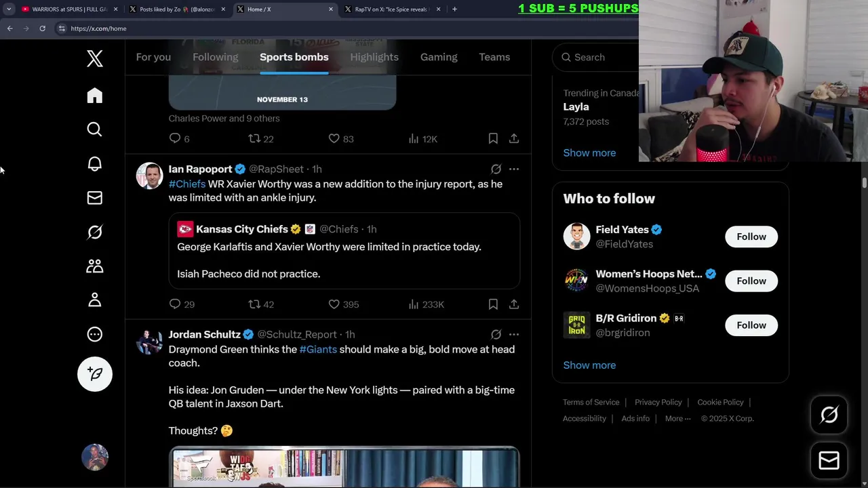Open Grok from the sidebar icon

(x=95, y=232)
